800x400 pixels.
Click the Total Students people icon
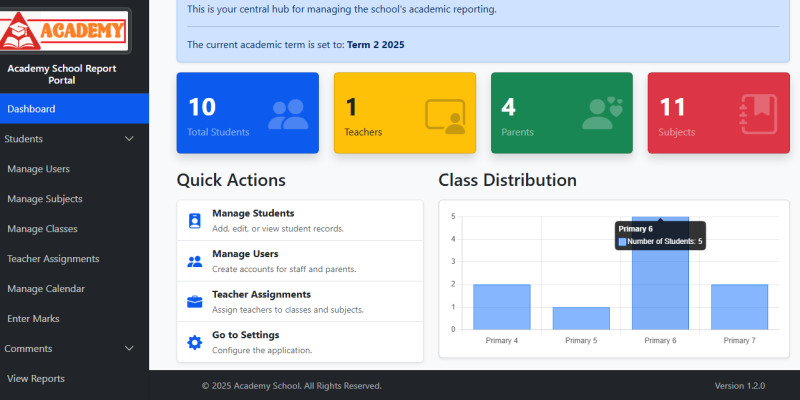288,114
